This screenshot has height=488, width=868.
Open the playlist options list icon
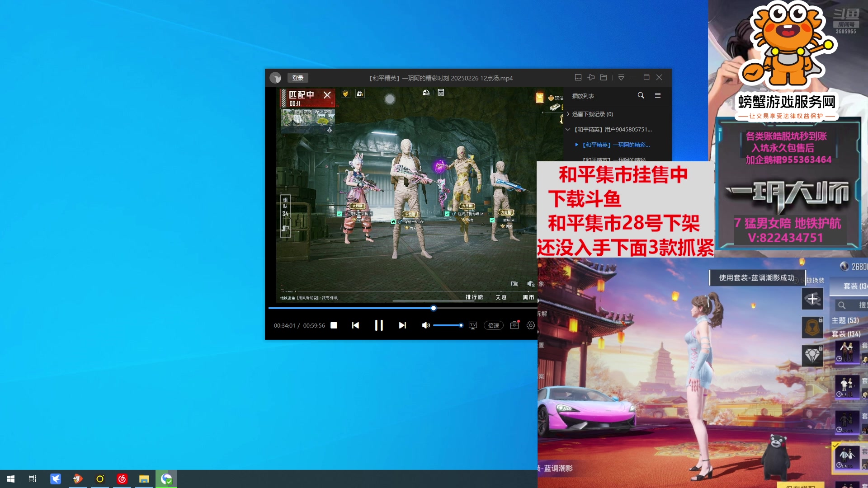(658, 95)
